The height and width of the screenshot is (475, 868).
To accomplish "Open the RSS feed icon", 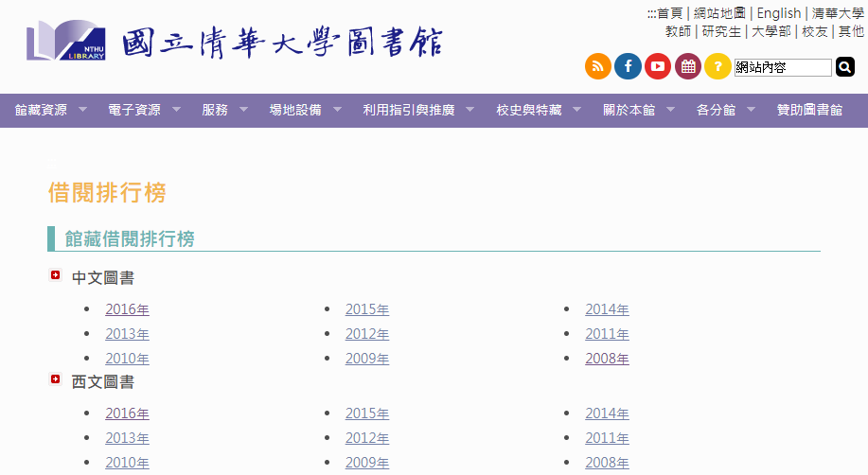I will pos(598,66).
